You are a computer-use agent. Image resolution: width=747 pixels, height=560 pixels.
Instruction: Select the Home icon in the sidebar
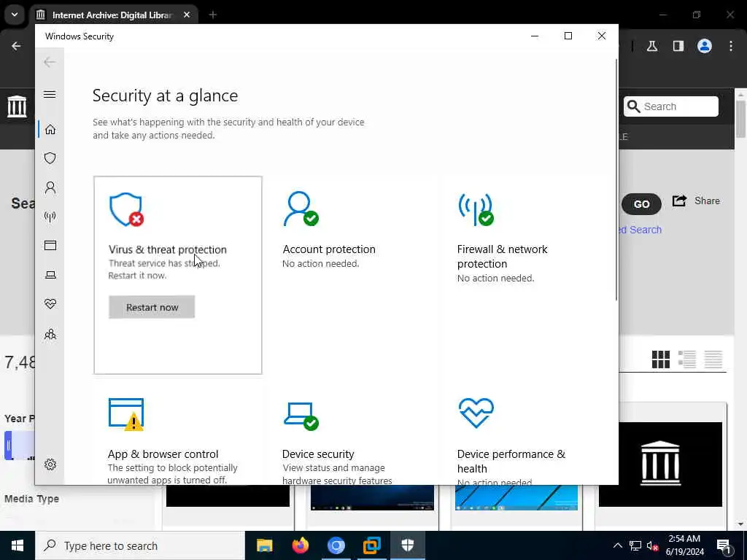click(x=50, y=130)
